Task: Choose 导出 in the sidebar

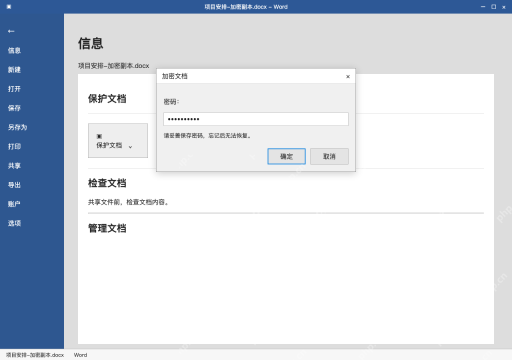Action: pyautogui.click(x=14, y=185)
